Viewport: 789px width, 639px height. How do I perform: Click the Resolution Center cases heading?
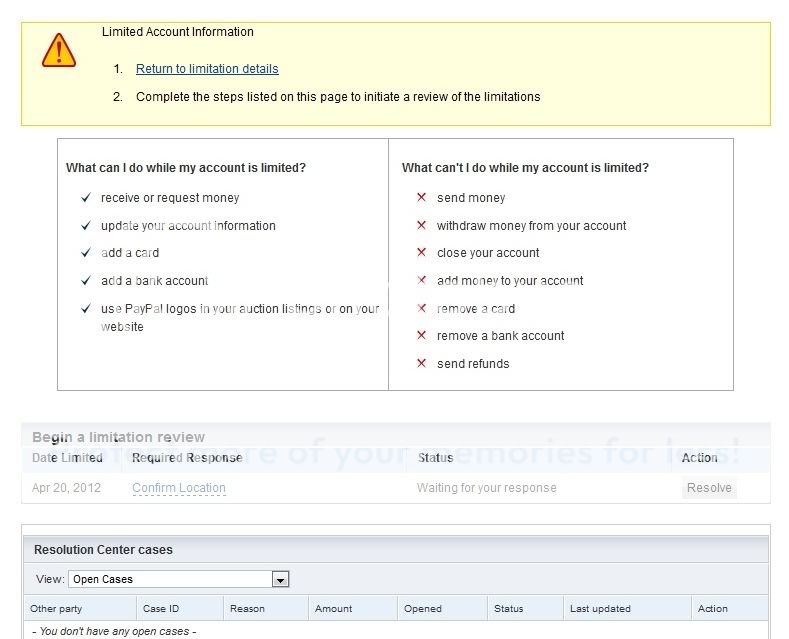tap(103, 549)
